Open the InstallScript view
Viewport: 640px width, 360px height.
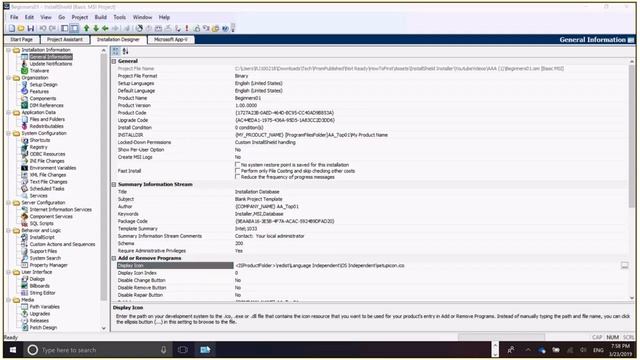pos(42,237)
